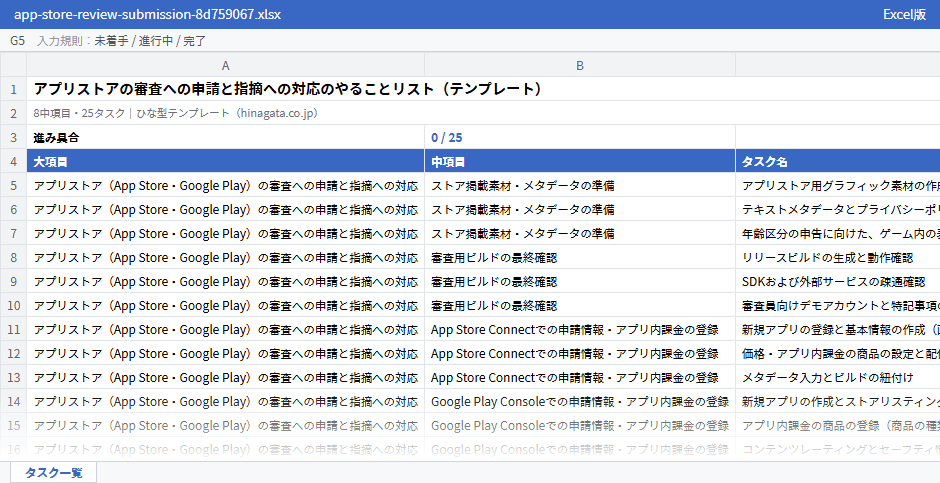Open the タスク一覧 sheet tab
This screenshot has width=940, height=483.
coord(53,472)
